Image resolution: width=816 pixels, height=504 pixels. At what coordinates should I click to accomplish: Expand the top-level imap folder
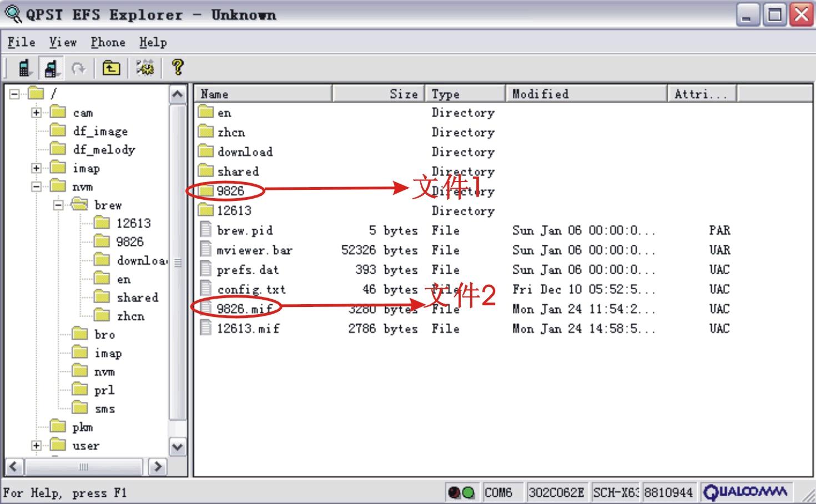click(x=36, y=168)
